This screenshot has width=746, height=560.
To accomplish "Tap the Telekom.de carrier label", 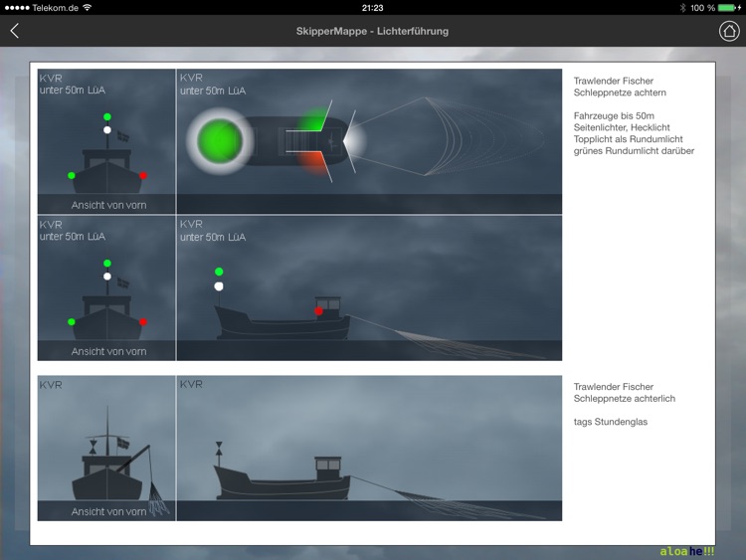I will click(x=55, y=8).
